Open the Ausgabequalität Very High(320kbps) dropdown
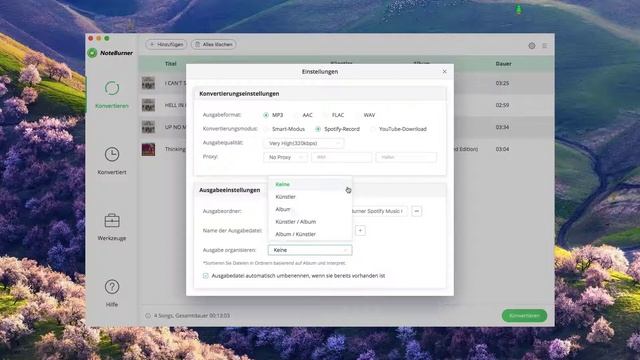 (x=304, y=143)
